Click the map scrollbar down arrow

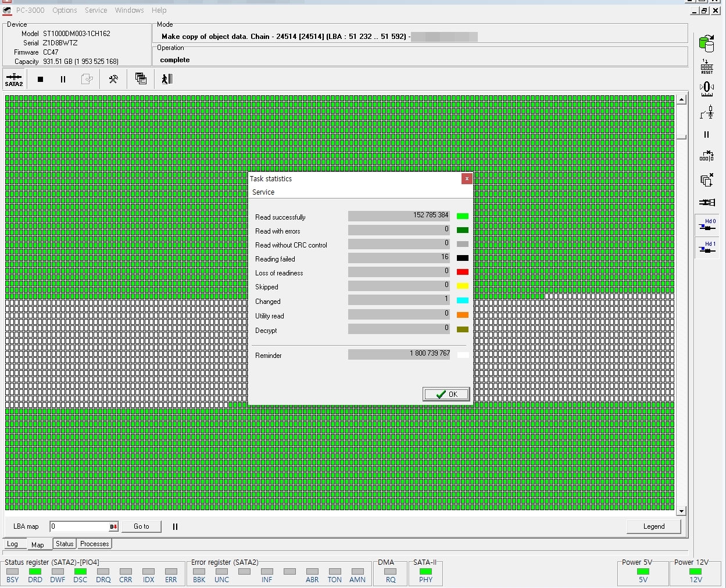(x=681, y=511)
